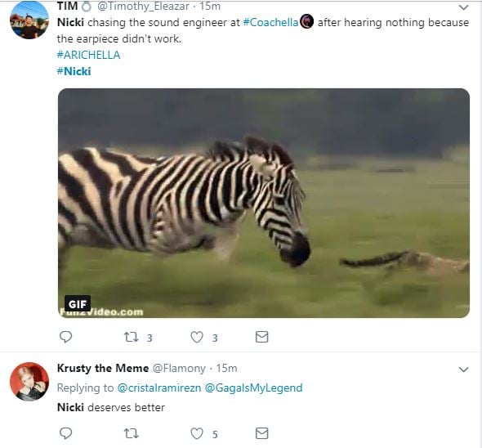Image resolution: width=482 pixels, height=448 pixels.
Task: Retweet the 'Nicki deserves better' tweet
Action: [x=132, y=433]
